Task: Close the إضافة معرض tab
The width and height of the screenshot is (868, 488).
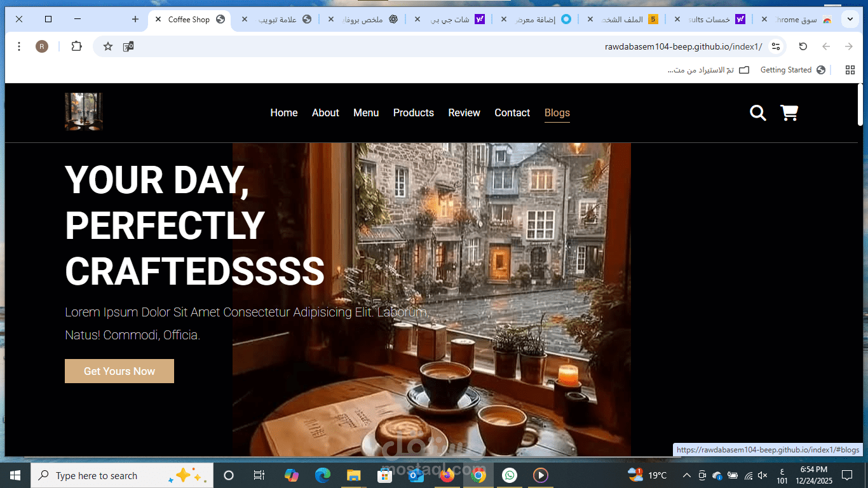Action: tap(504, 20)
